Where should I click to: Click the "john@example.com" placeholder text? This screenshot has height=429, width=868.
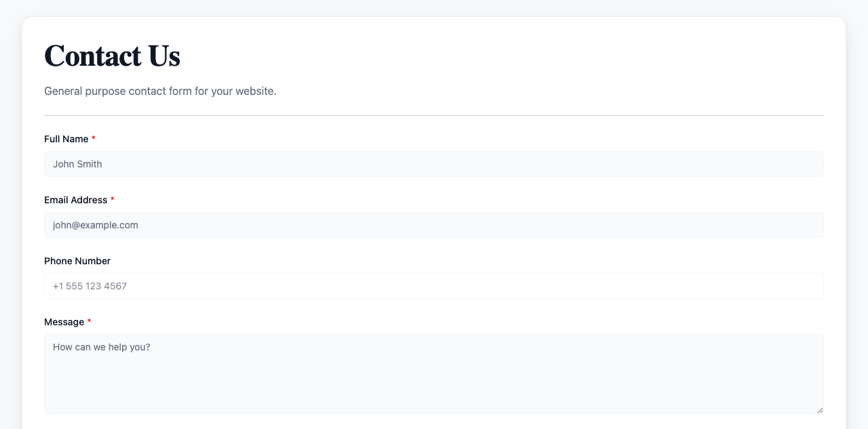[96, 225]
